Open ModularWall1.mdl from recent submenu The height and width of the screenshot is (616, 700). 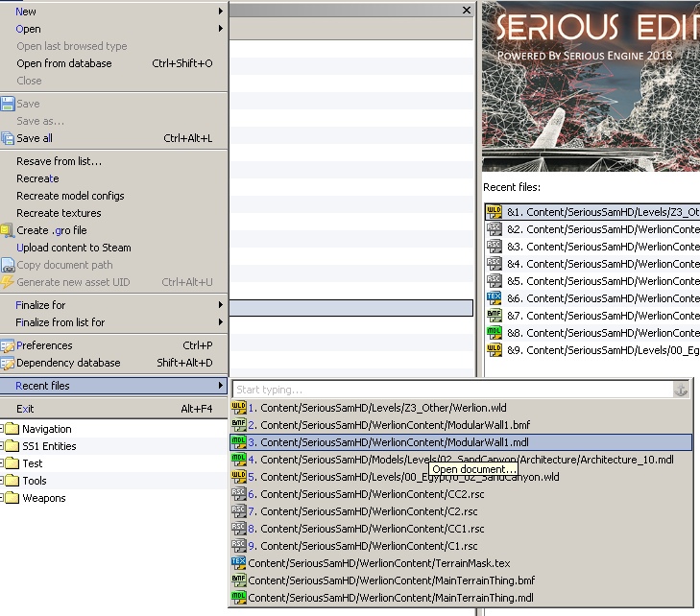[461, 442]
